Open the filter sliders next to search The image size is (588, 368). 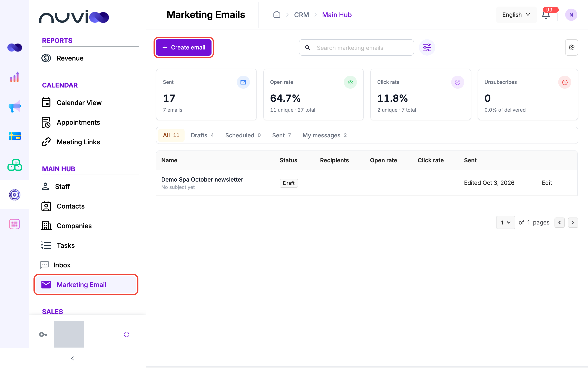pos(427,47)
